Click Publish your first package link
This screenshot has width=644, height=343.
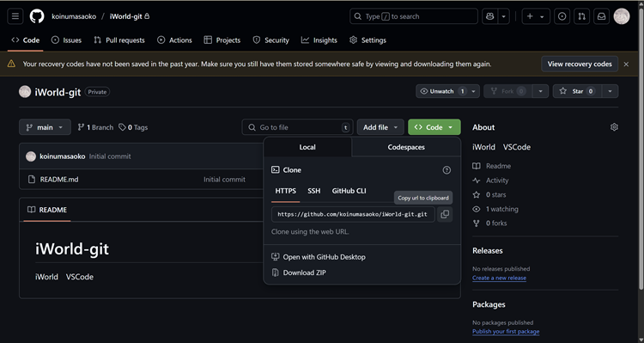click(x=506, y=332)
